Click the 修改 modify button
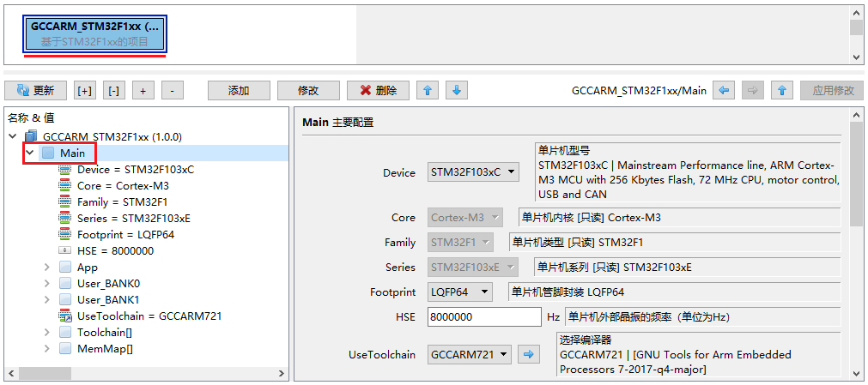868x385 pixels. [308, 90]
